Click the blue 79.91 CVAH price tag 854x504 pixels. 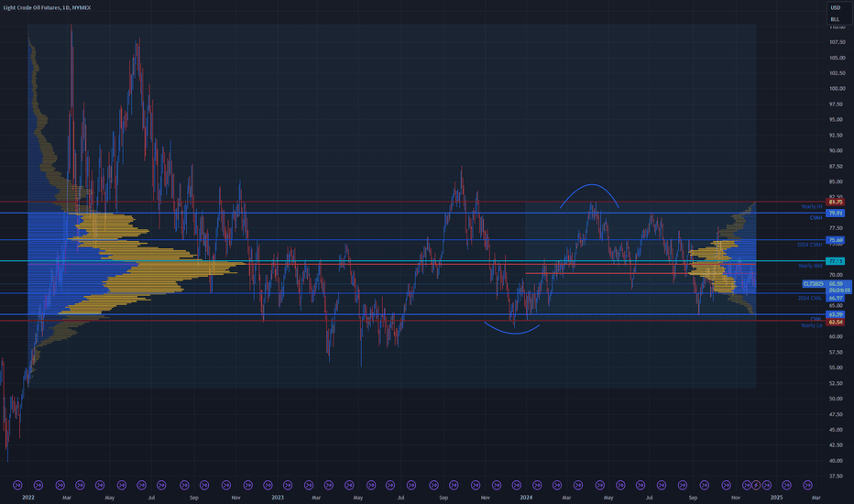pyautogui.click(x=836, y=213)
